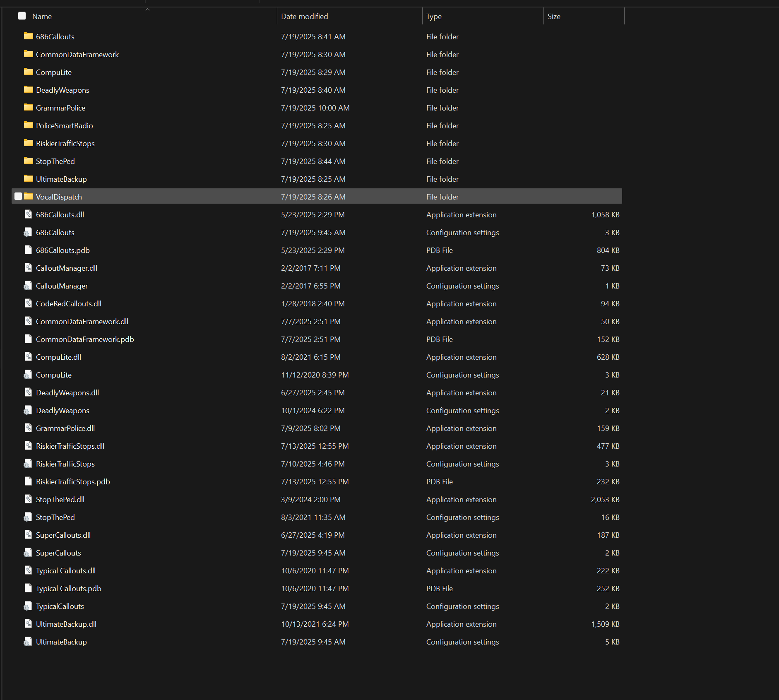Screen dimensions: 779x700
Task: Tick the select-all checkbox beside Name
Action: point(22,16)
